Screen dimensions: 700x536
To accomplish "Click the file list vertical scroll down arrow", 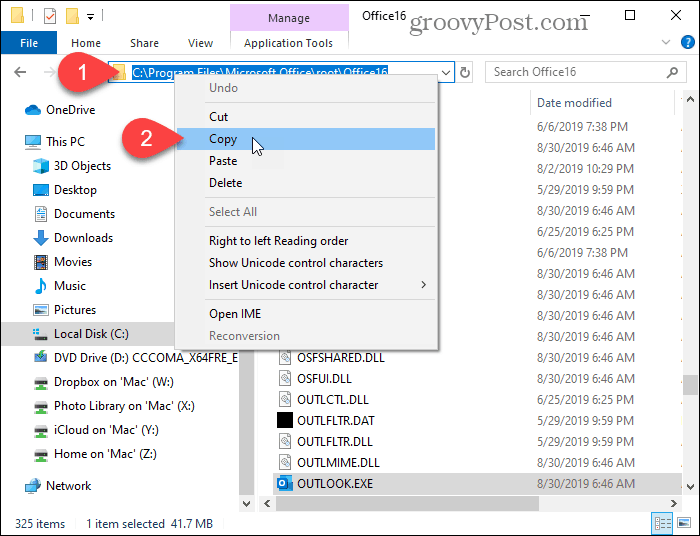I will pyautogui.click(x=690, y=486).
